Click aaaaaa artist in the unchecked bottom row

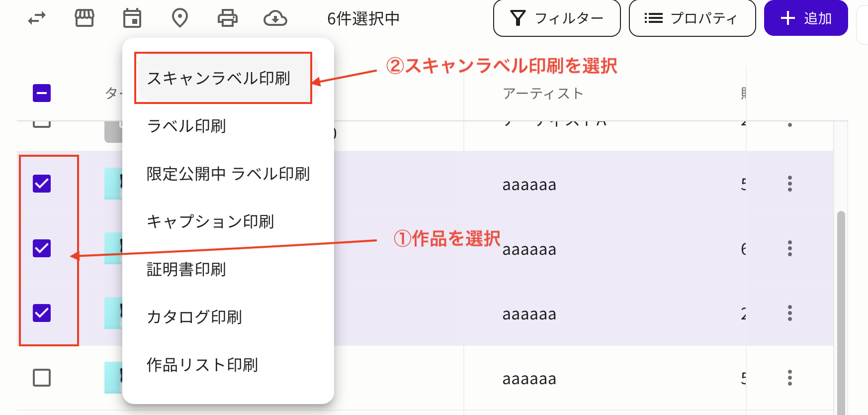pyautogui.click(x=529, y=379)
